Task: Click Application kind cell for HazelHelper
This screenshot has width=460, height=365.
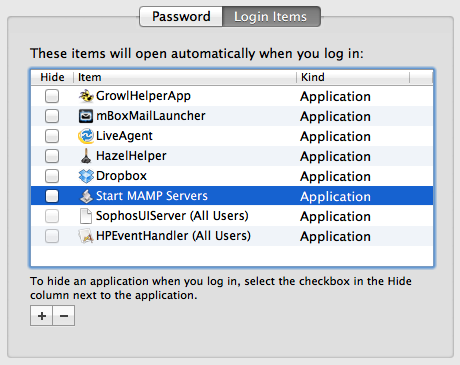Action: (x=335, y=157)
